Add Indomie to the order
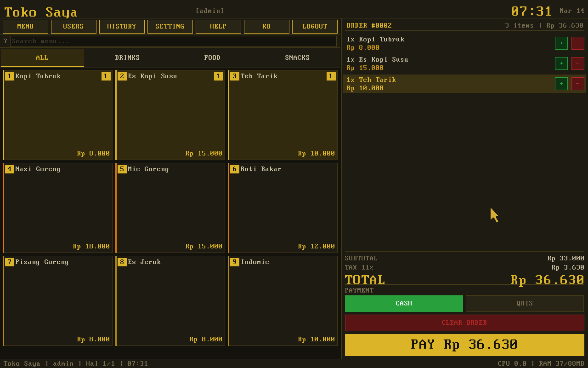588x368 pixels. click(283, 300)
